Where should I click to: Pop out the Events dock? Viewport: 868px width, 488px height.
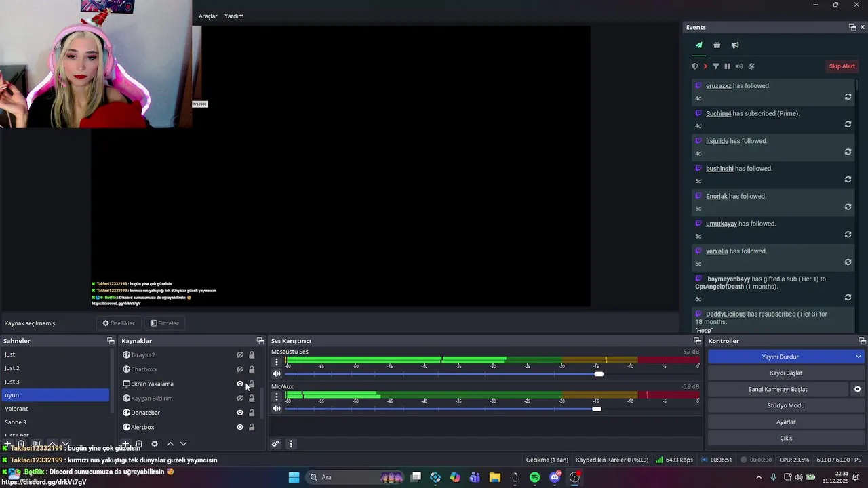coord(852,27)
